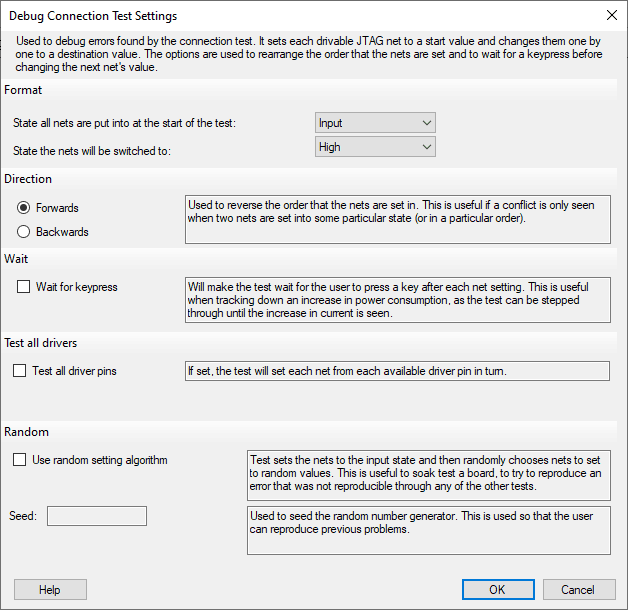Click the Direction description text box

click(398, 219)
